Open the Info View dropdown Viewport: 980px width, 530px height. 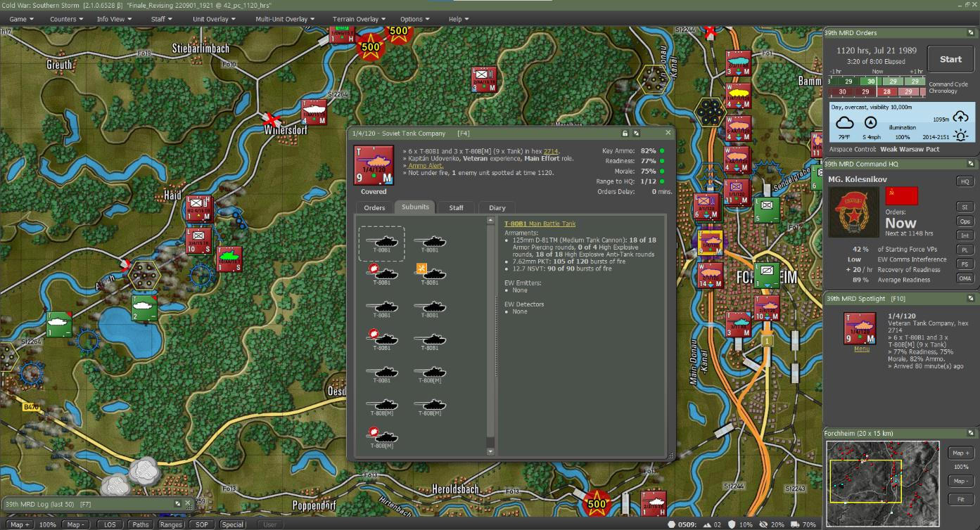click(114, 19)
